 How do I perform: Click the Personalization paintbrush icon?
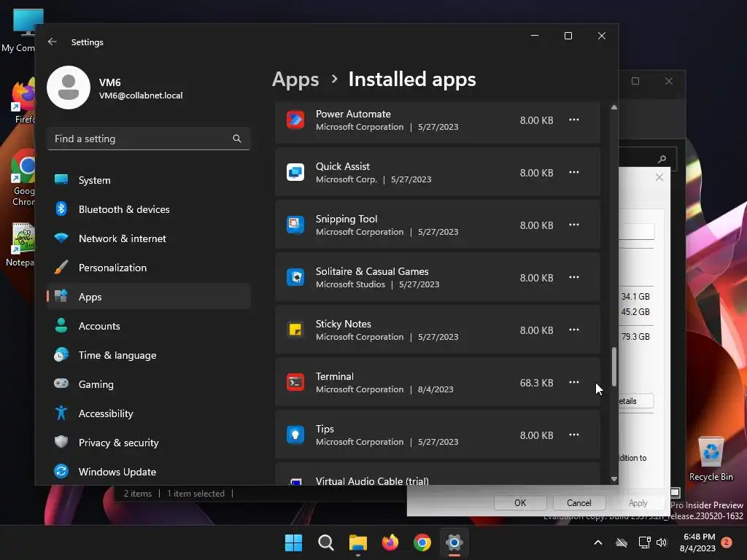[61, 267]
